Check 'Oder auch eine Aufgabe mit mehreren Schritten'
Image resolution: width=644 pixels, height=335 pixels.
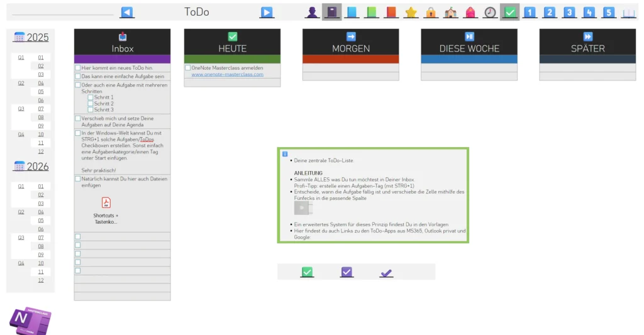pyautogui.click(x=77, y=85)
